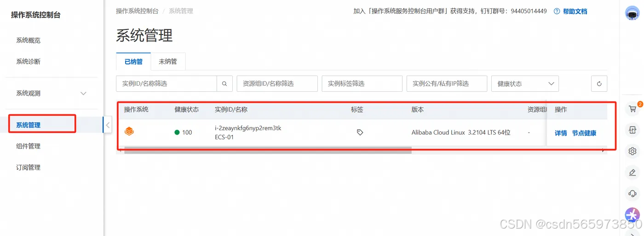Click the orange Alibaba Cloud Linux OS icon
Viewport: 644px width, 236px height.
[129, 132]
